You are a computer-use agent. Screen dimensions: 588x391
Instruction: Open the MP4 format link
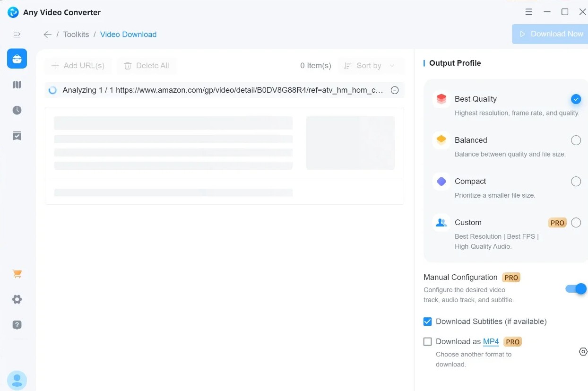491,341
